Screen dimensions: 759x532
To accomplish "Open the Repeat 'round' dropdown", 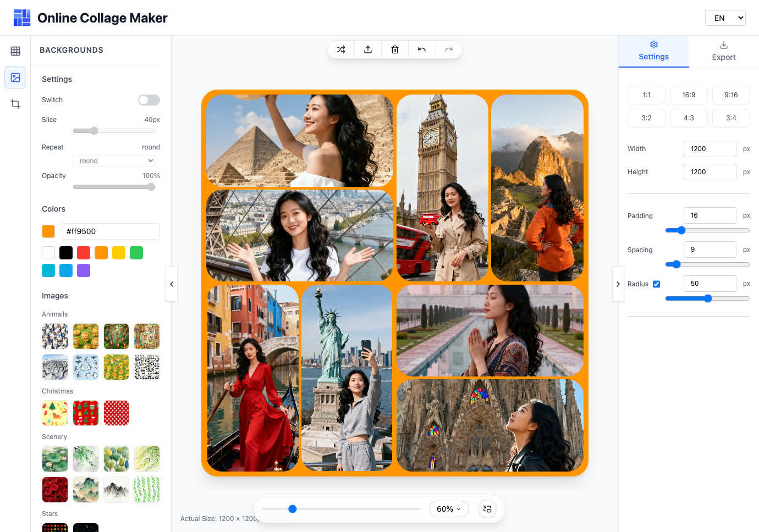I will coord(114,160).
